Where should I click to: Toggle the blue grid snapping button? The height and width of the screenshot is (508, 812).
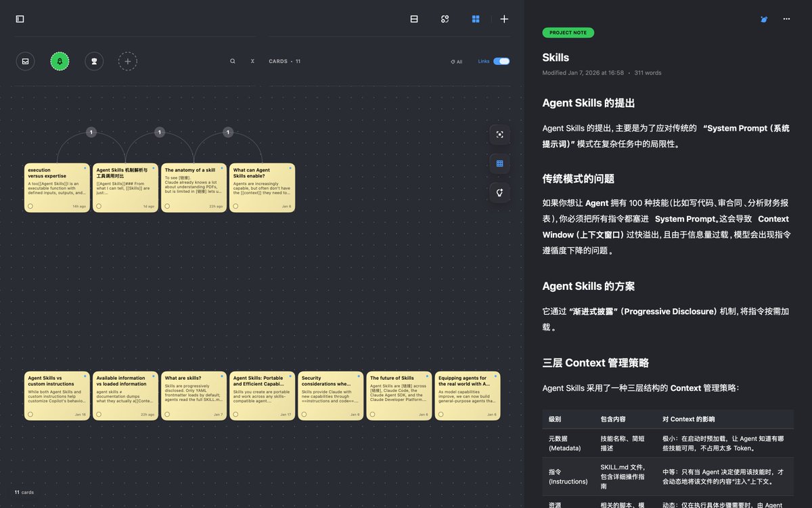point(500,163)
